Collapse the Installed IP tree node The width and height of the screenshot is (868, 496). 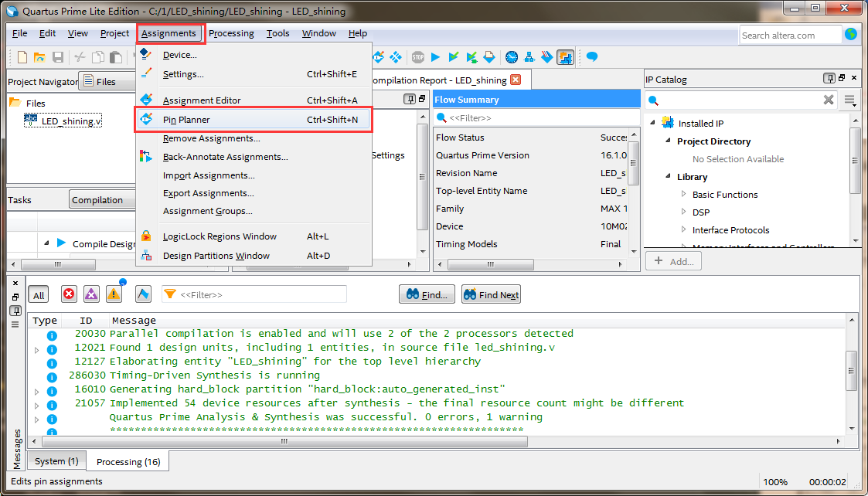click(x=652, y=123)
